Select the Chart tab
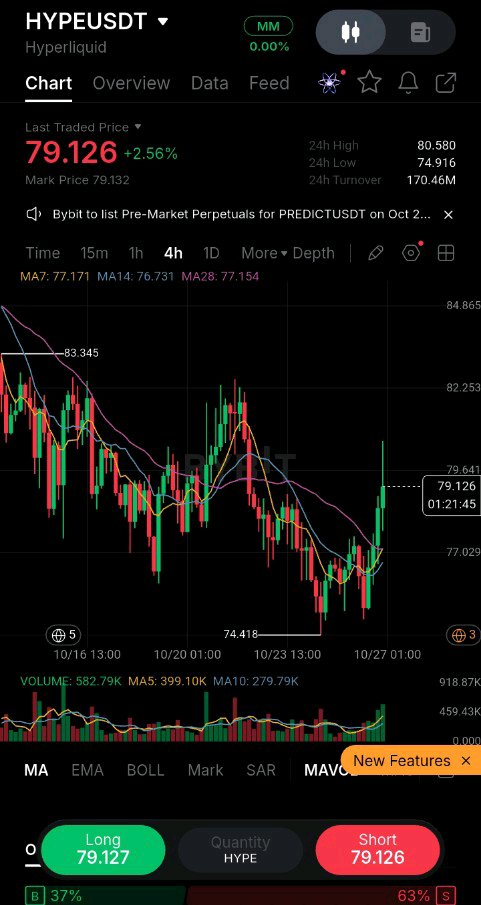 [49, 83]
